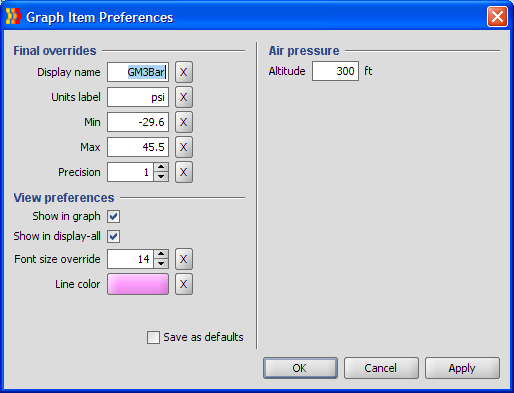
Task: Increase Font size override value
Action: click(161, 254)
